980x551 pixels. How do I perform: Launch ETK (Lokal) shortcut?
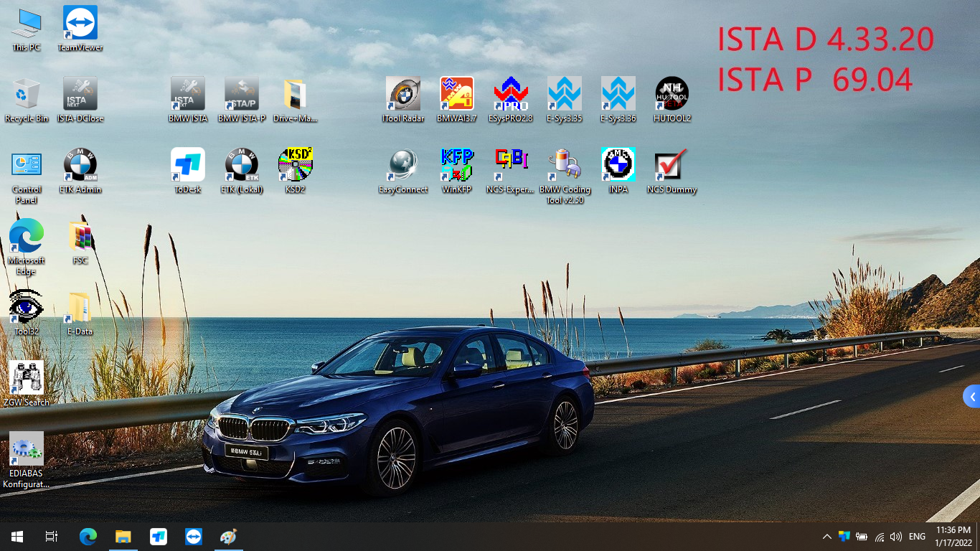tap(242, 171)
